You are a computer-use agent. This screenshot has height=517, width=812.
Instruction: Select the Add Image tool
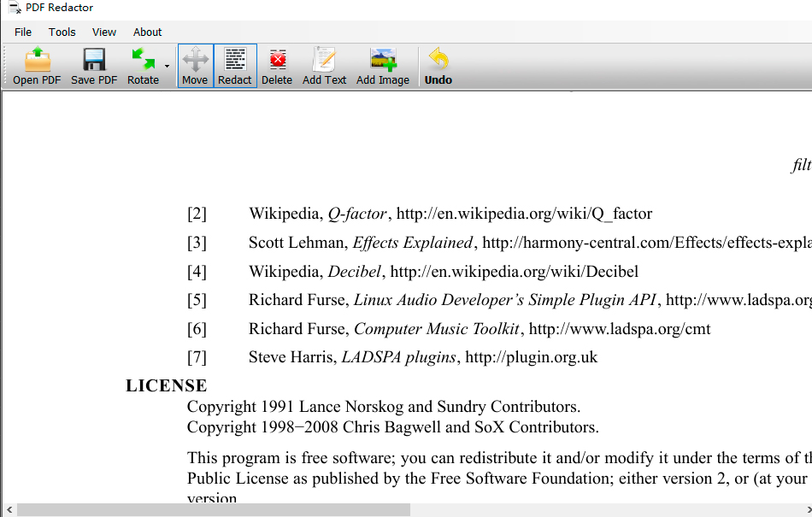[383, 66]
